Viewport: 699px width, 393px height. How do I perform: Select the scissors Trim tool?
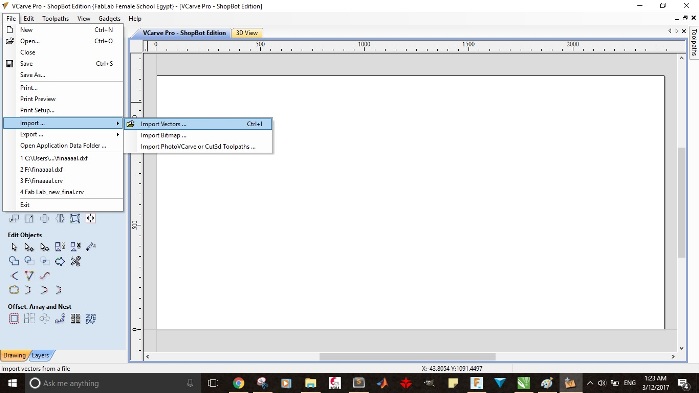click(x=75, y=261)
